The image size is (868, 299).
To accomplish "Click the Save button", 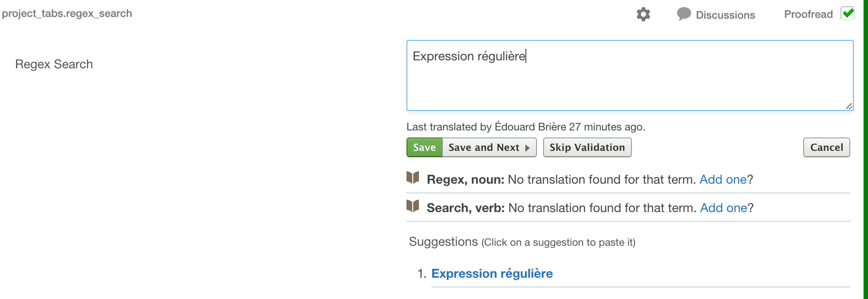I will [424, 148].
